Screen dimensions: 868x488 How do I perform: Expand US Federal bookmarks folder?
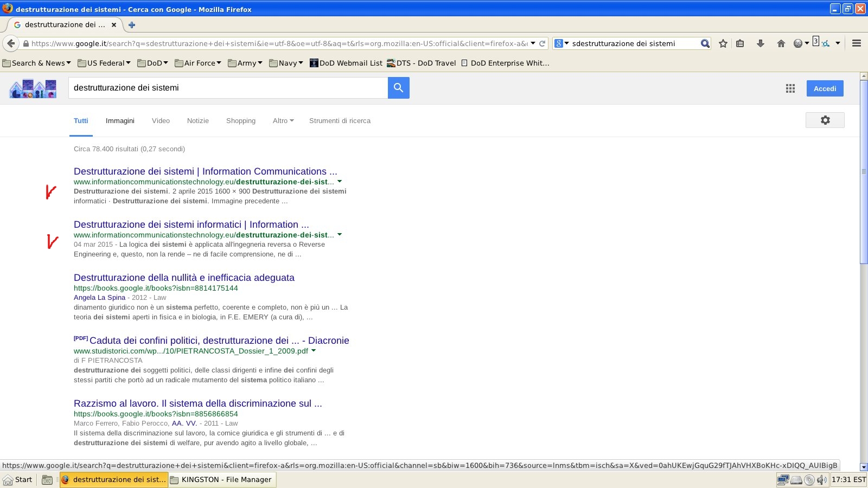[104, 63]
